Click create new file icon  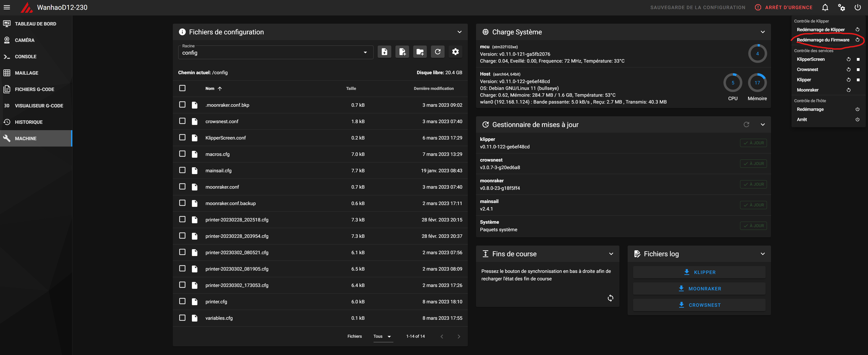(402, 52)
